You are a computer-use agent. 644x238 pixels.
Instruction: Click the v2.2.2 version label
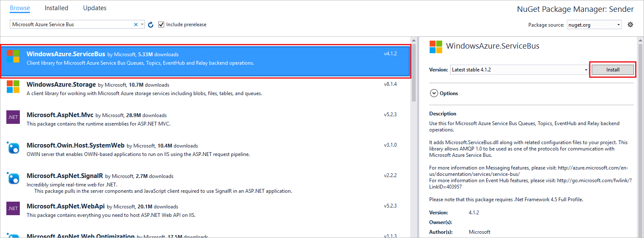tap(390, 175)
